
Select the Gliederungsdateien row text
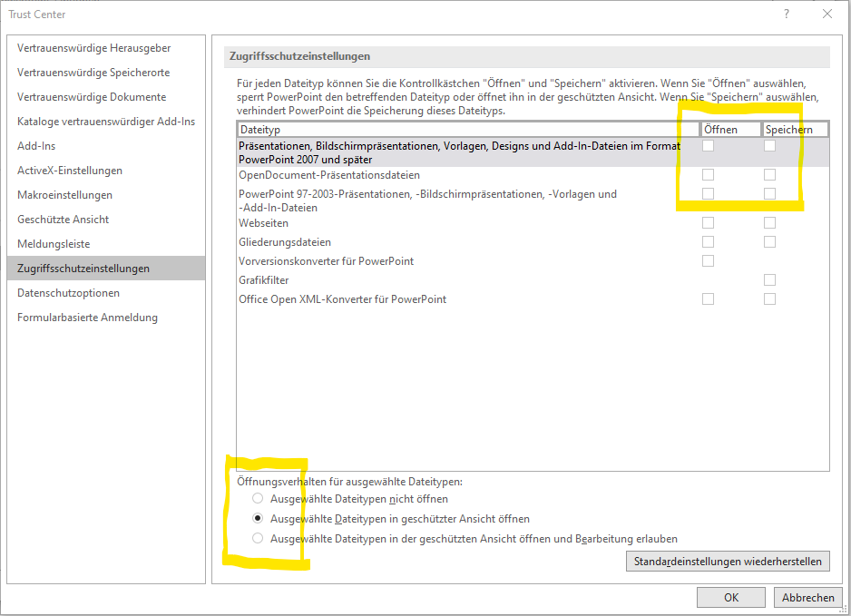pyautogui.click(x=284, y=242)
